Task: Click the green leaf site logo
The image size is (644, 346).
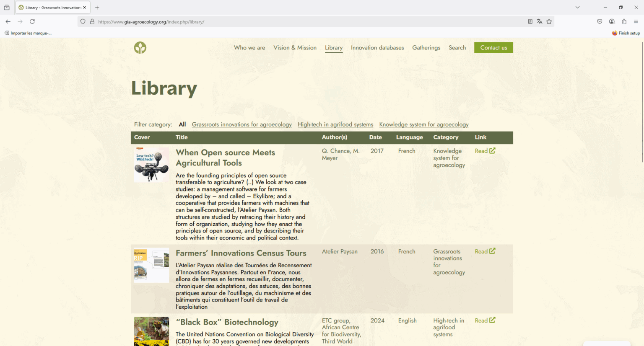Action: [x=140, y=48]
